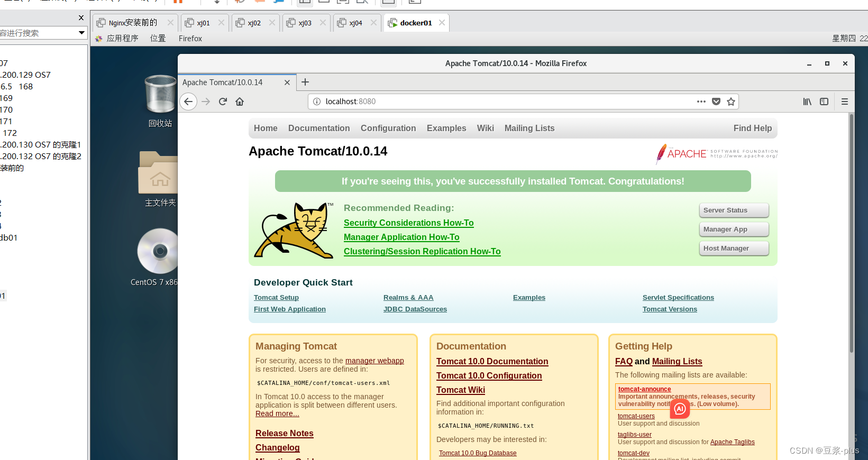868x460 pixels.
Task: Click Find Help in the nav bar
Action: coord(753,128)
